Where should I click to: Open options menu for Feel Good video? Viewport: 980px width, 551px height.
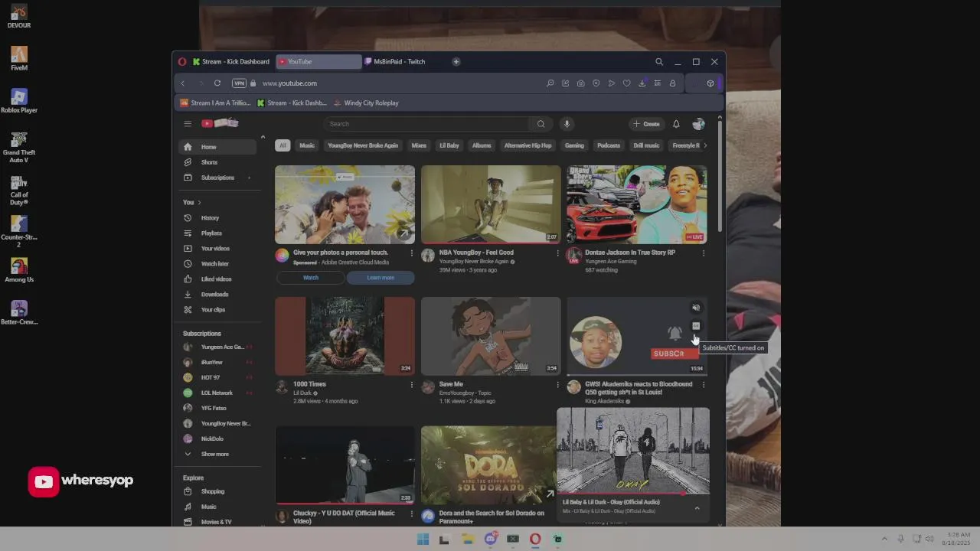(557, 253)
